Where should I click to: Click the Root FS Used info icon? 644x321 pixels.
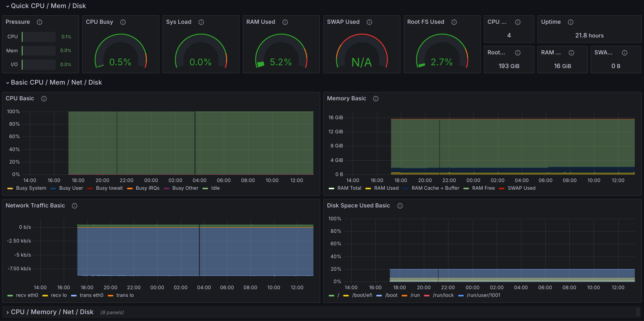click(454, 22)
